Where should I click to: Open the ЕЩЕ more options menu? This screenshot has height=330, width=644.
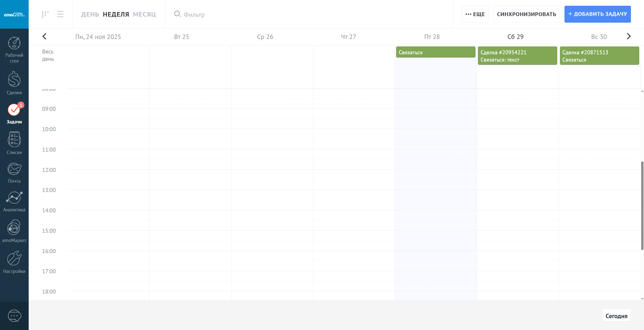coord(475,14)
